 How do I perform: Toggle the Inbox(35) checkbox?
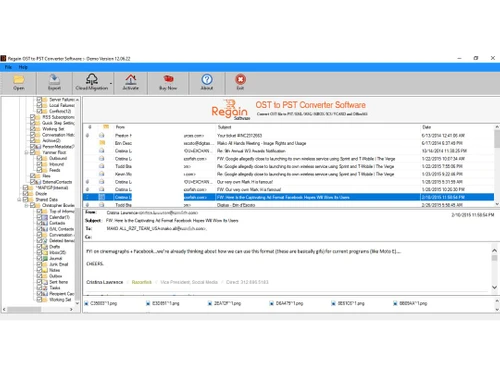39,252
